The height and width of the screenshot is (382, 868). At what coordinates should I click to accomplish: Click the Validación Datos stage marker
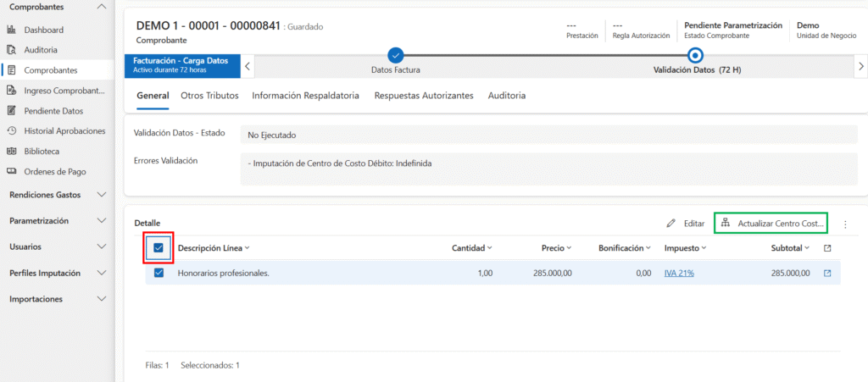696,55
